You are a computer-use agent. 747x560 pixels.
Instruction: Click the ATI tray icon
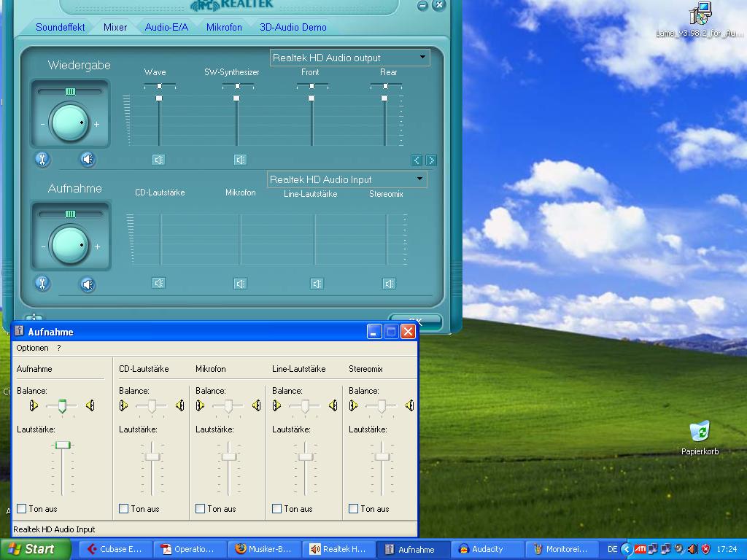coord(640,549)
